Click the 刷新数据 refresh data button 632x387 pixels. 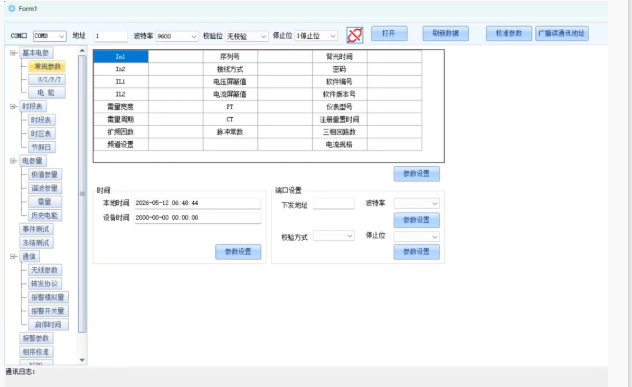(x=445, y=33)
